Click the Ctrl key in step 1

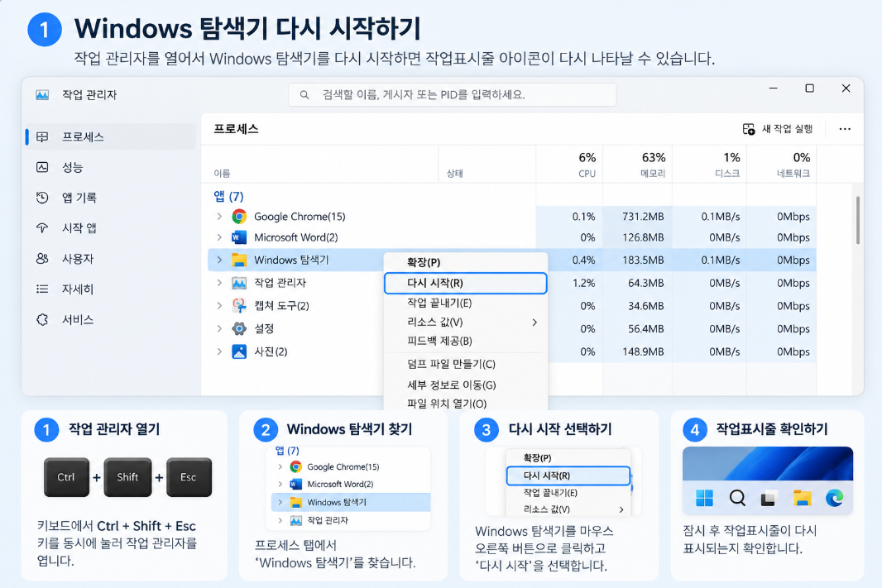[66, 477]
